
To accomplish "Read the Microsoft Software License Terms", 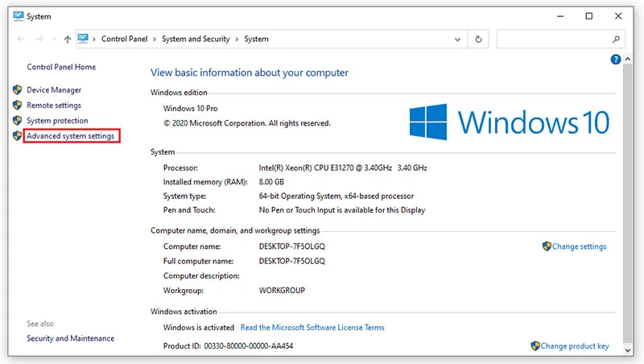I will click(312, 328).
